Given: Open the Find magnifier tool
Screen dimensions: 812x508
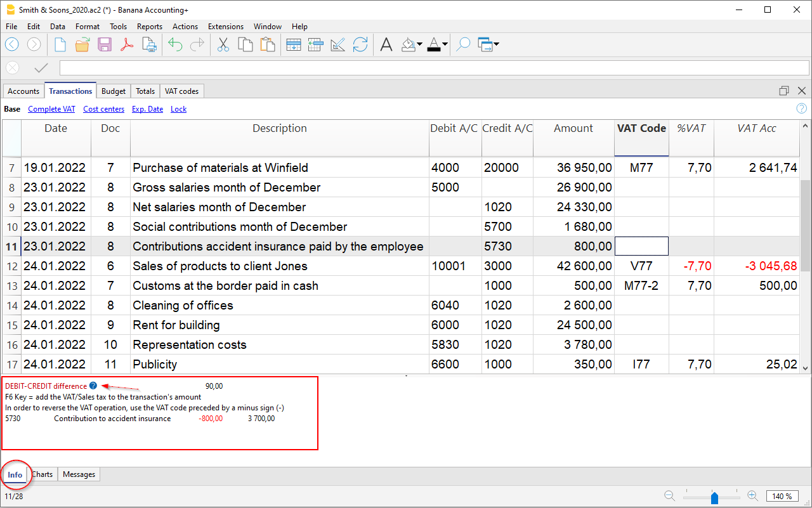Looking at the screenshot, I should click(x=463, y=44).
